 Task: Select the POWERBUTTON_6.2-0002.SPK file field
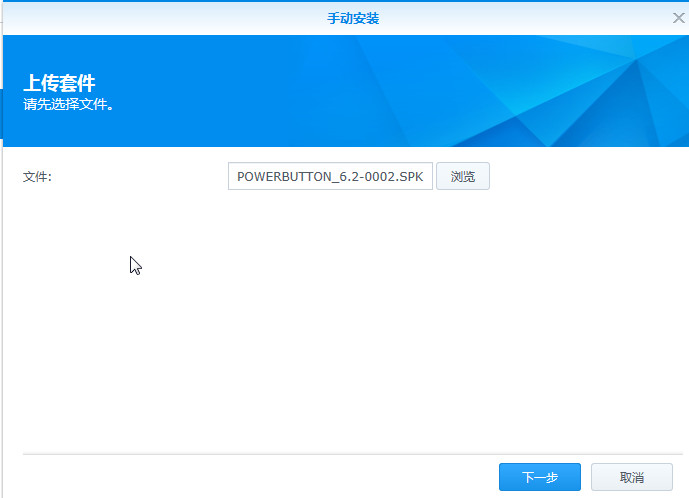pyautogui.click(x=330, y=176)
